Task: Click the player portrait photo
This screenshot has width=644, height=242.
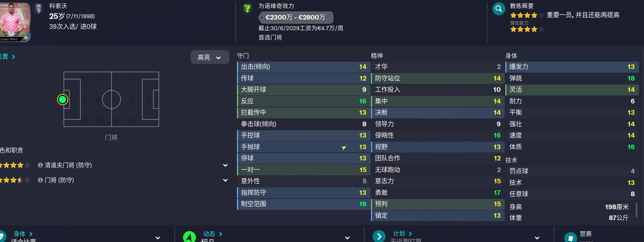Action: (15, 21)
